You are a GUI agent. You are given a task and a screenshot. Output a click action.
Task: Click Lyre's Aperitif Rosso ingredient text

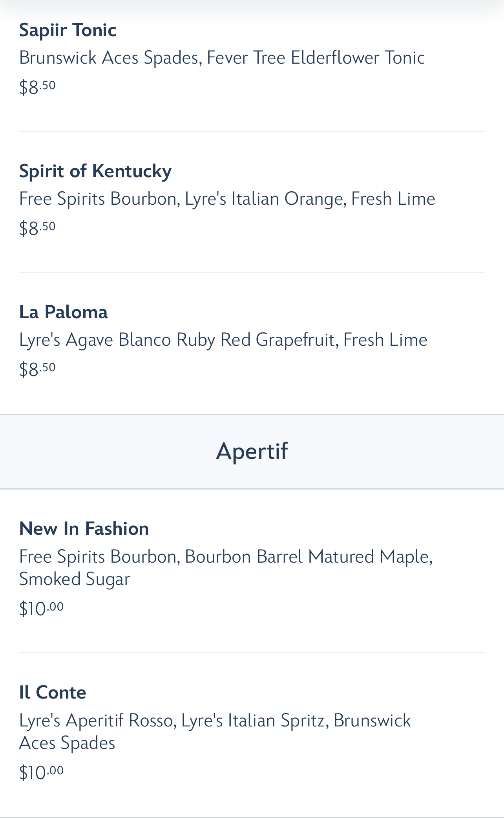point(96,721)
